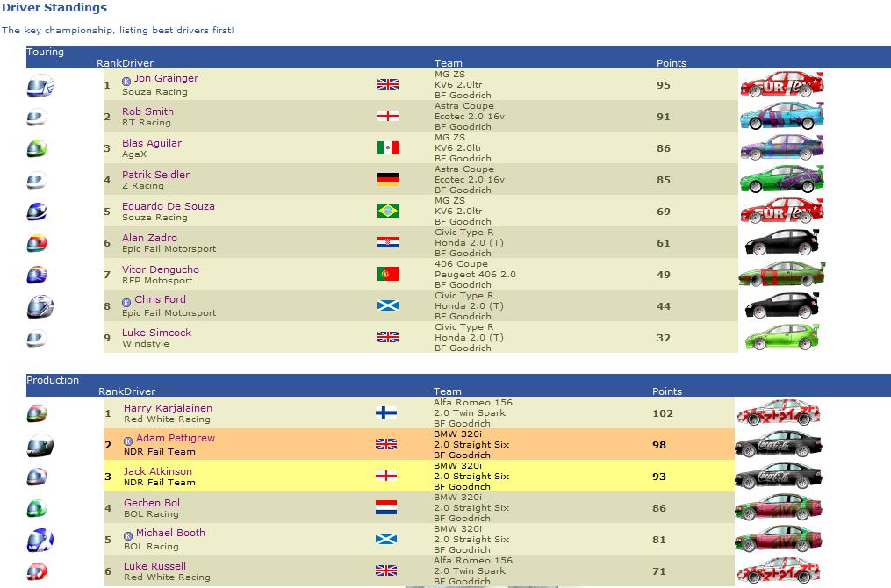Click the K badge next to Jon Grainger
This screenshot has height=588, width=891.
[126, 82]
